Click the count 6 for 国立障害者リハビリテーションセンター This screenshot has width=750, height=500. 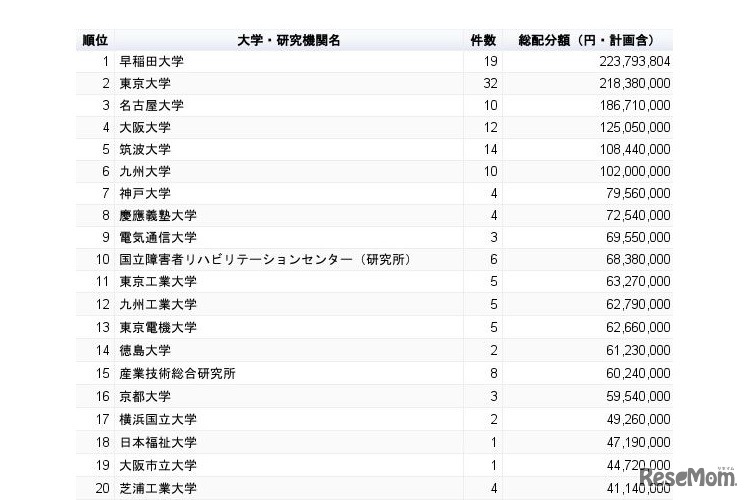pos(494,259)
